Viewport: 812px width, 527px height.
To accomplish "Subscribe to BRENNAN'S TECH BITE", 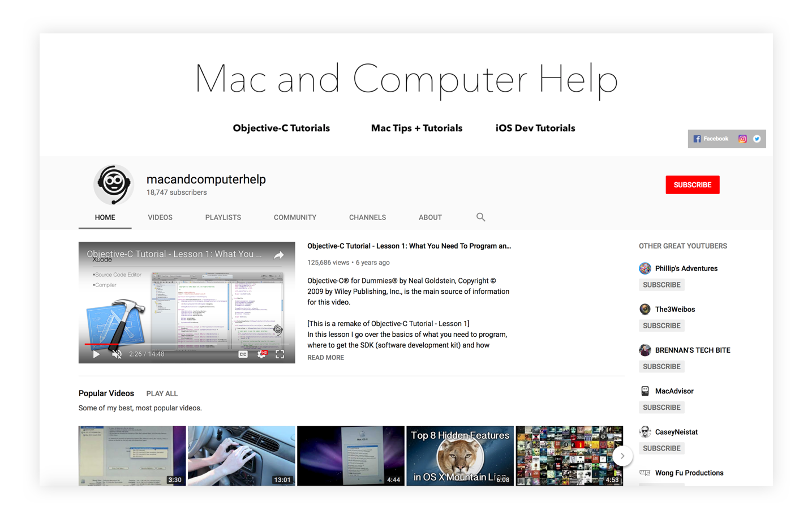I will [x=661, y=366].
